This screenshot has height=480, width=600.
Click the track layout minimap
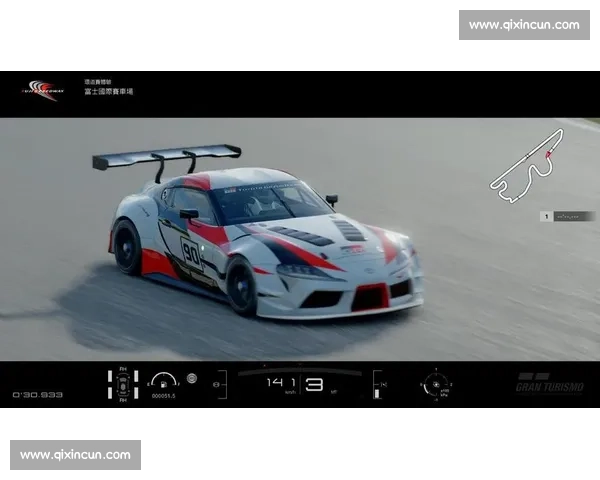click(x=524, y=166)
